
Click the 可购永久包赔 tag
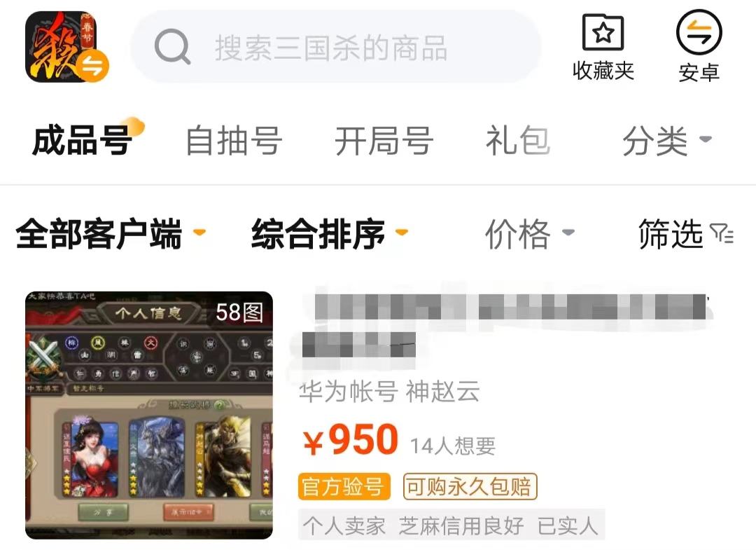coord(470,486)
